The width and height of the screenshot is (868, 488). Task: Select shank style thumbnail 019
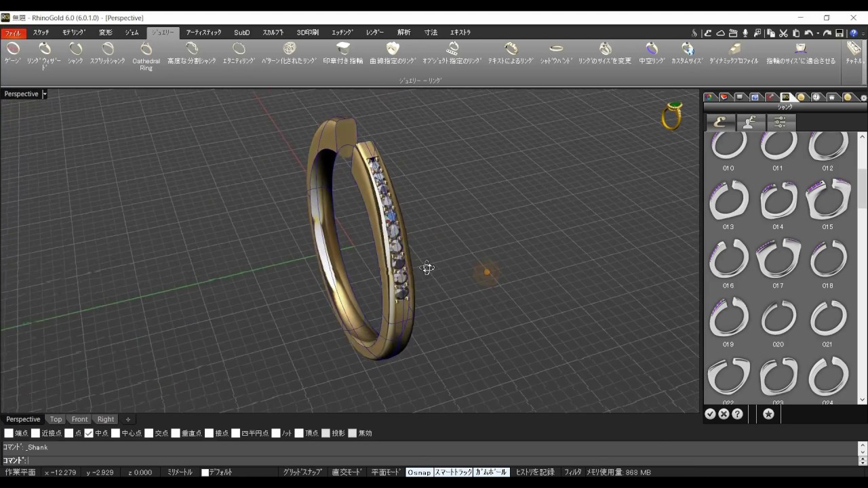pyautogui.click(x=728, y=319)
